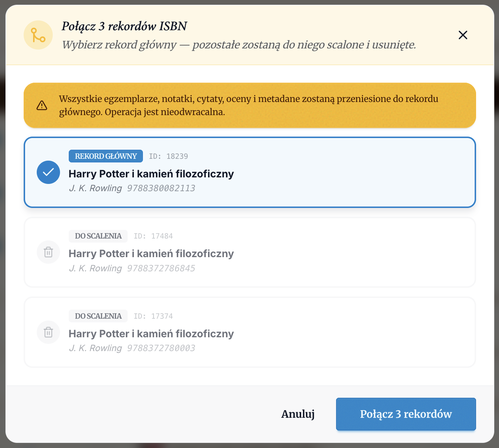The height and width of the screenshot is (448, 499).
Task: Click author J. K. Rowling in record 18239
Action: click(95, 188)
